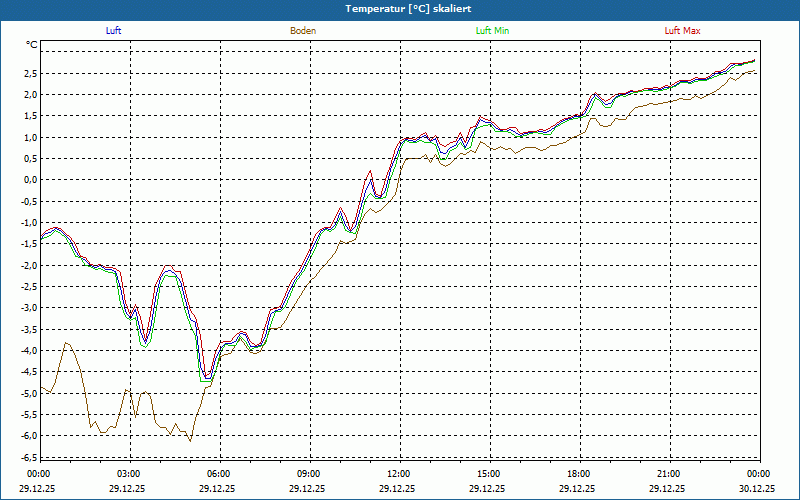Click the -5,5 y-axis value

[30, 414]
